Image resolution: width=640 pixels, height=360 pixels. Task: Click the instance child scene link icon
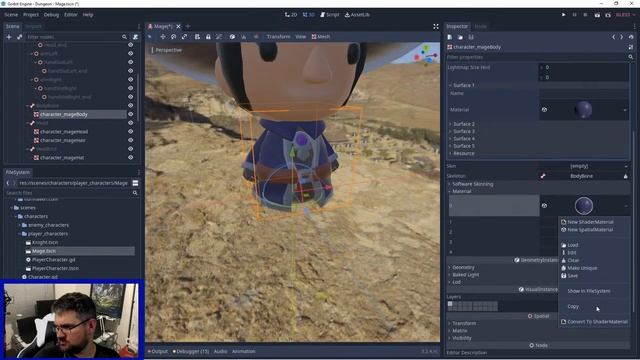[x=19, y=37]
